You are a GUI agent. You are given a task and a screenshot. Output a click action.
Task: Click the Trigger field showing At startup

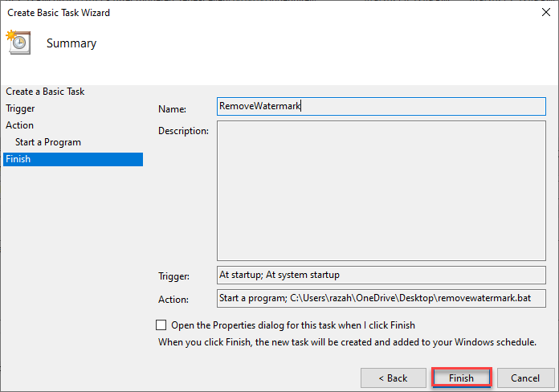[381, 275]
